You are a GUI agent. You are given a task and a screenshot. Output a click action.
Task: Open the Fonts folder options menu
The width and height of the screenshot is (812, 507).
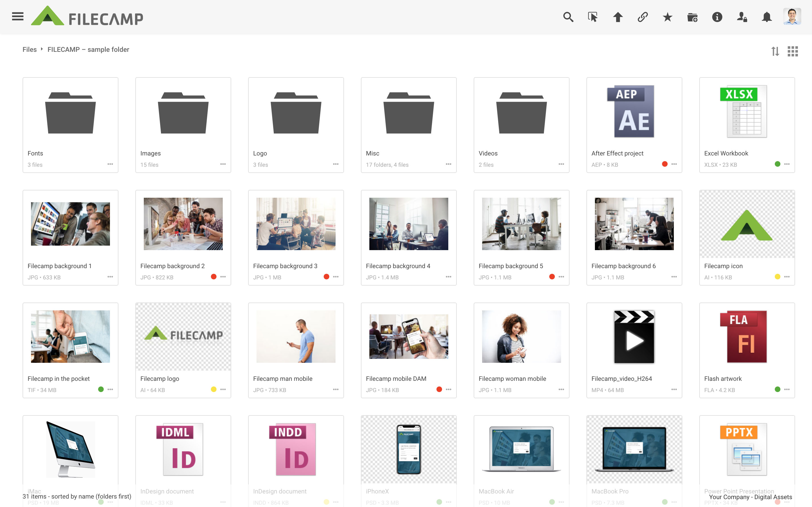click(x=110, y=164)
